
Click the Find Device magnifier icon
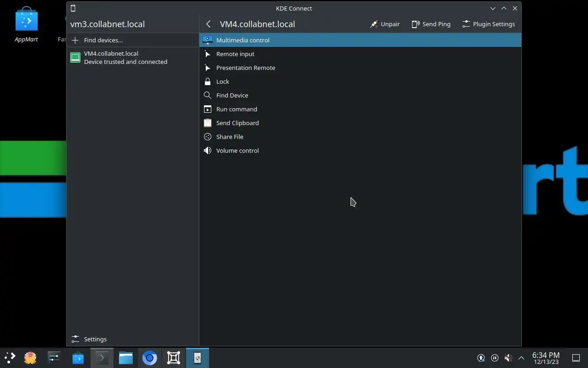pyautogui.click(x=208, y=95)
